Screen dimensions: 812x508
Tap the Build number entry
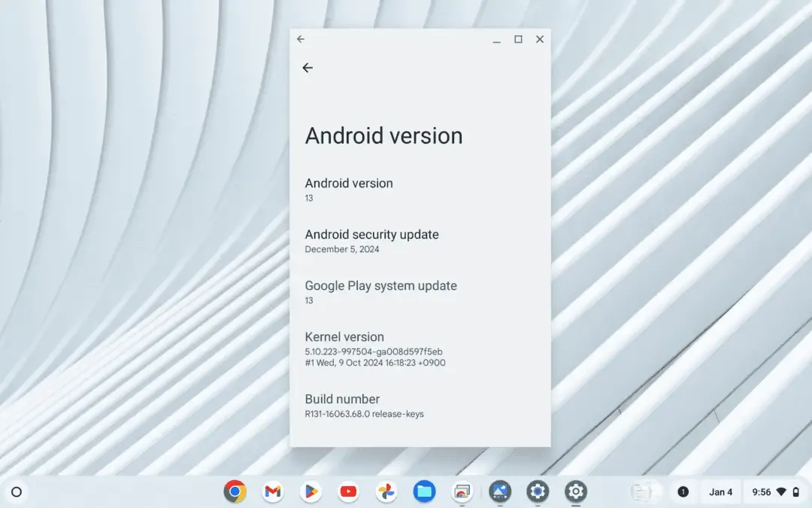[420, 406]
